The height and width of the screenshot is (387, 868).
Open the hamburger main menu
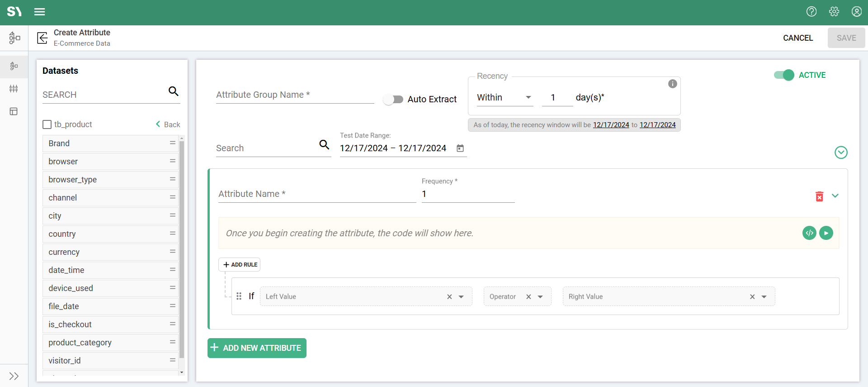[x=40, y=12]
